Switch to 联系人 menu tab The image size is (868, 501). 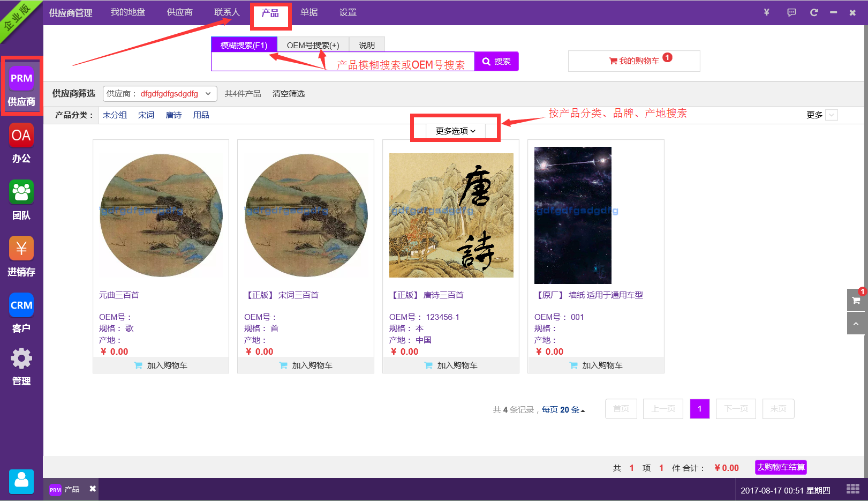(227, 12)
